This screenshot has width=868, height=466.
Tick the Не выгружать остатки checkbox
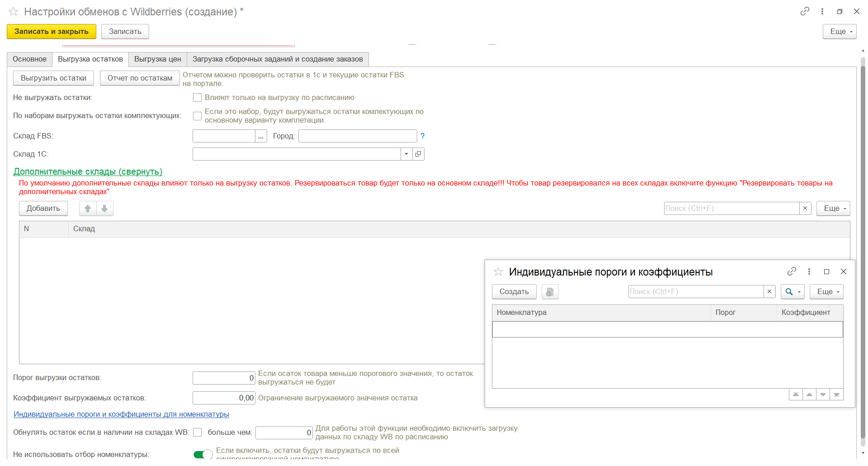click(x=197, y=98)
